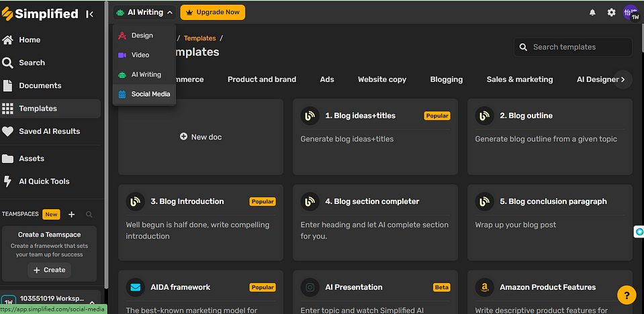Click the plus icon beside Teamspaces
Image resolution: width=644 pixels, height=314 pixels.
pyautogui.click(x=72, y=214)
